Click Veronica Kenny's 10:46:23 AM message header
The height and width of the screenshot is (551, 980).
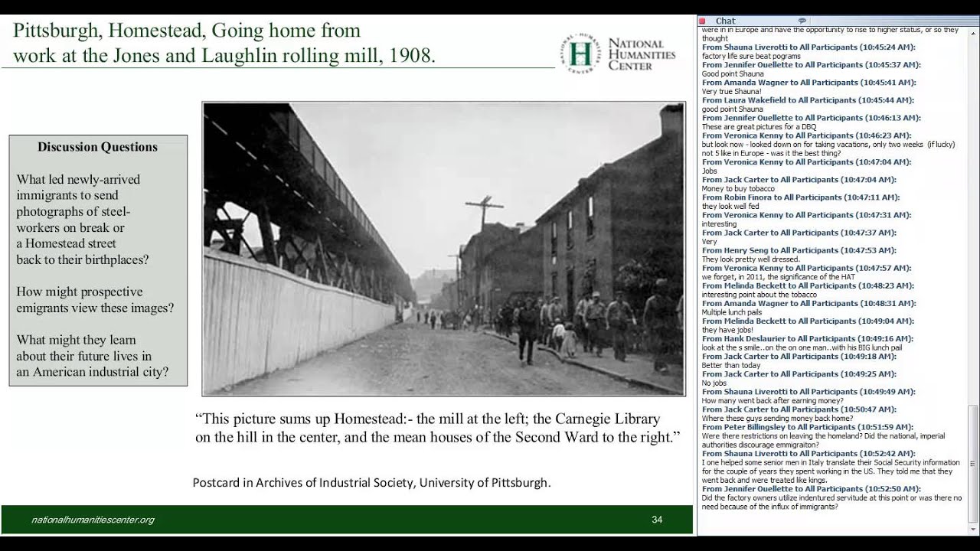click(806, 135)
